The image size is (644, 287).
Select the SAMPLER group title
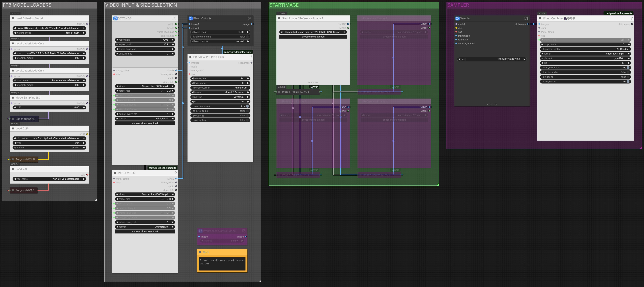pos(458,5)
